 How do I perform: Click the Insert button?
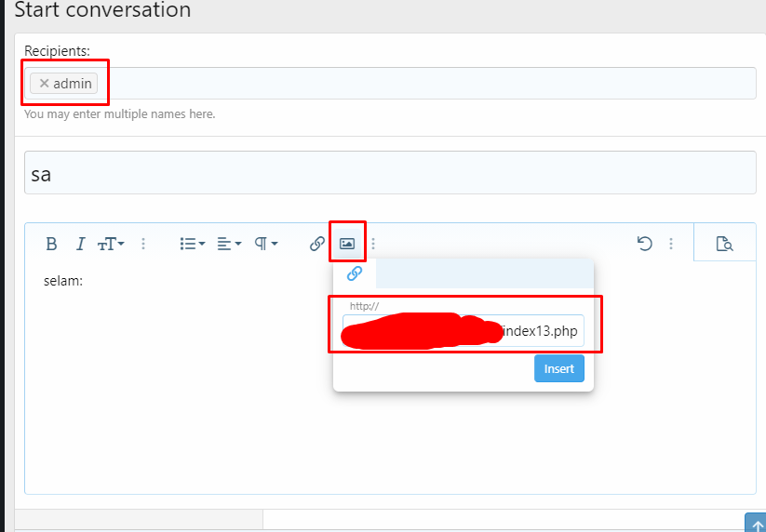click(558, 368)
